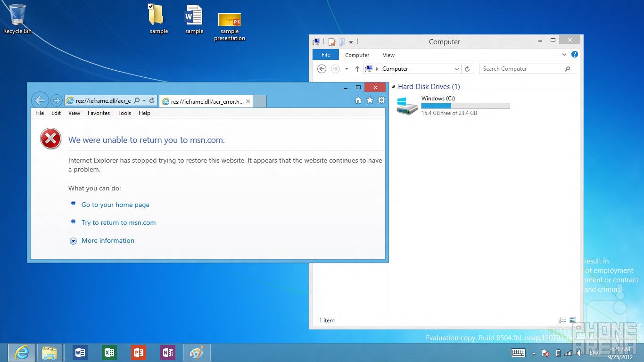Viewport: 644px width, 362px height.
Task: Open the File menu in Internet Explorer
Action: (x=40, y=113)
